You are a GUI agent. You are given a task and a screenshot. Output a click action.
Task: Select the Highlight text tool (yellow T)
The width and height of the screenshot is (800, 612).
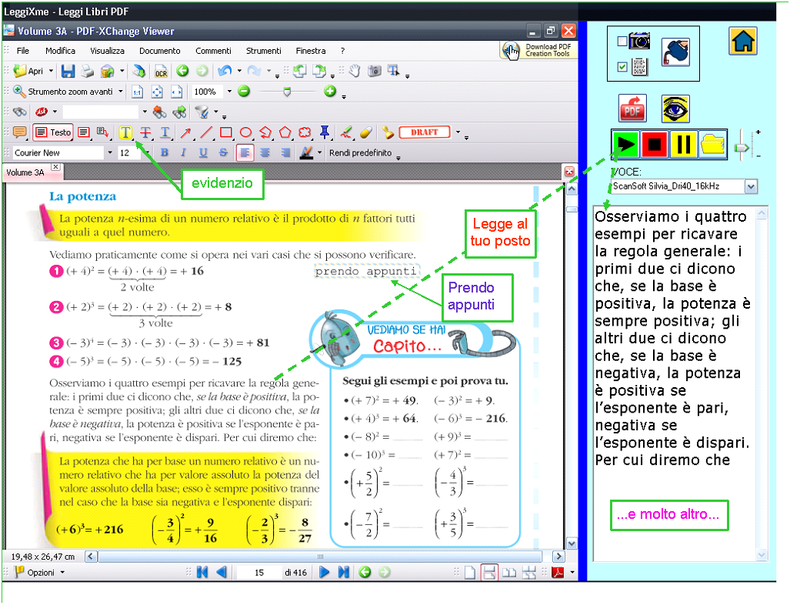(x=125, y=133)
